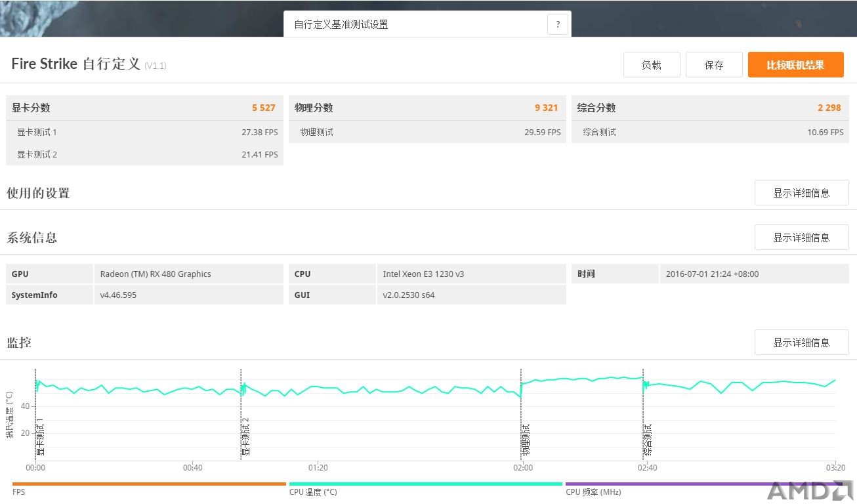Click the 保存 button
Screen dimensions: 857x504
click(714, 65)
